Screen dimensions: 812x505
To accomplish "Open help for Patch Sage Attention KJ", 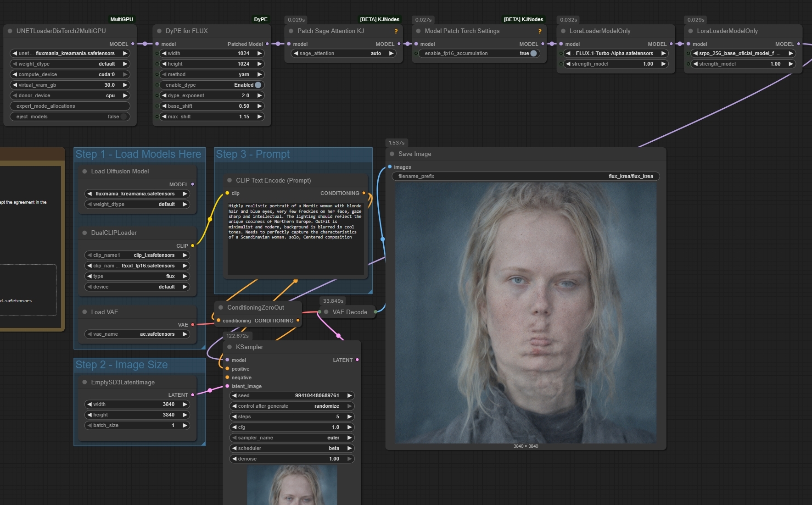I will [x=396, y=31].
